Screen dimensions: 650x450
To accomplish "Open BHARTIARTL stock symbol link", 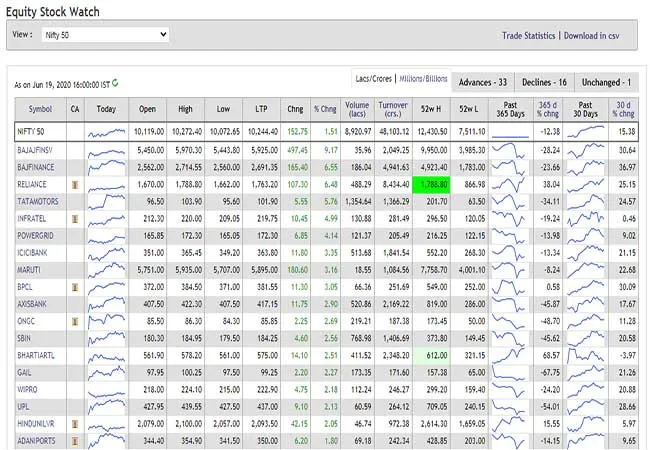I will (36, 356).
